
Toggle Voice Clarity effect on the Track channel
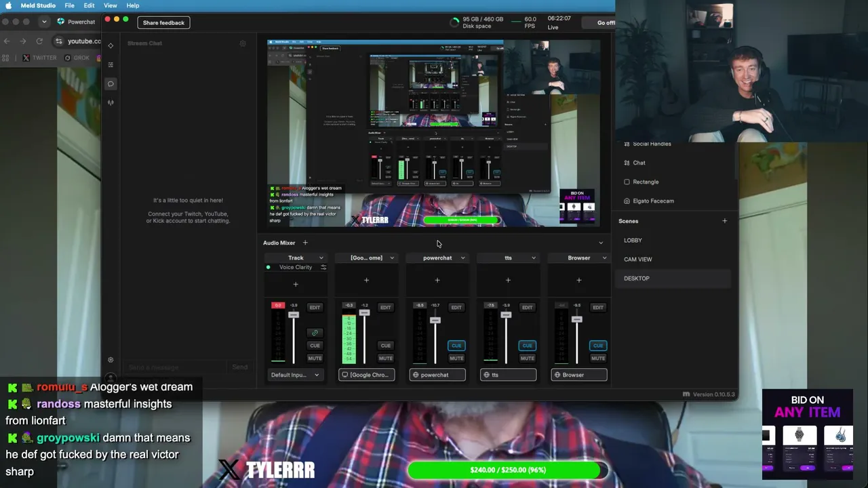point(269,267)
